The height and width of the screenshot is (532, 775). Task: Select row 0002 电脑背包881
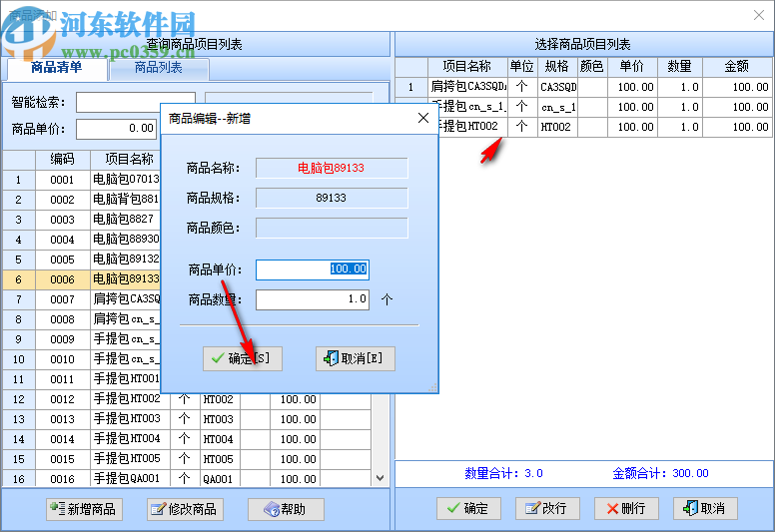click(x=82, y=200)
